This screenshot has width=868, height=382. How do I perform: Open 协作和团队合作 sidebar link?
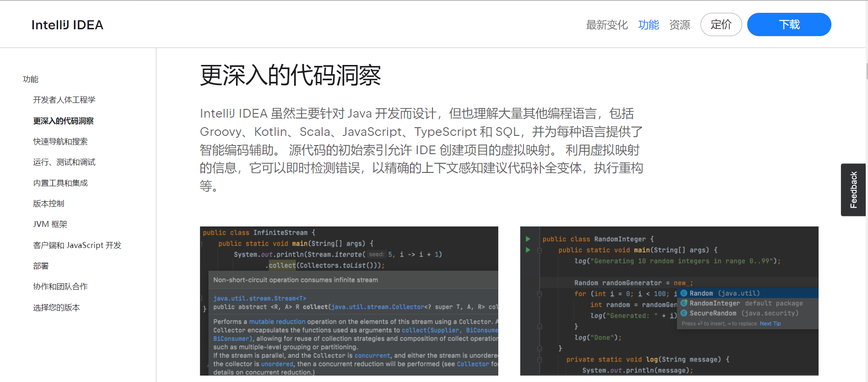tap(60, 286)
